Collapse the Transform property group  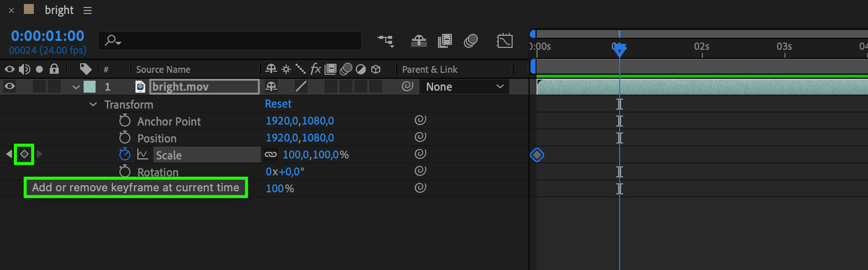(93, 105)
